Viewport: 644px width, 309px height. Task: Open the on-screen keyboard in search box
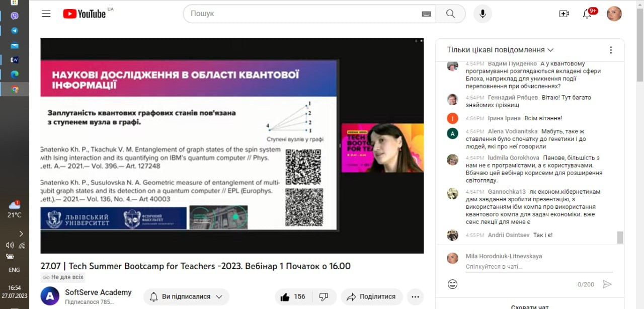click(426, 14)
